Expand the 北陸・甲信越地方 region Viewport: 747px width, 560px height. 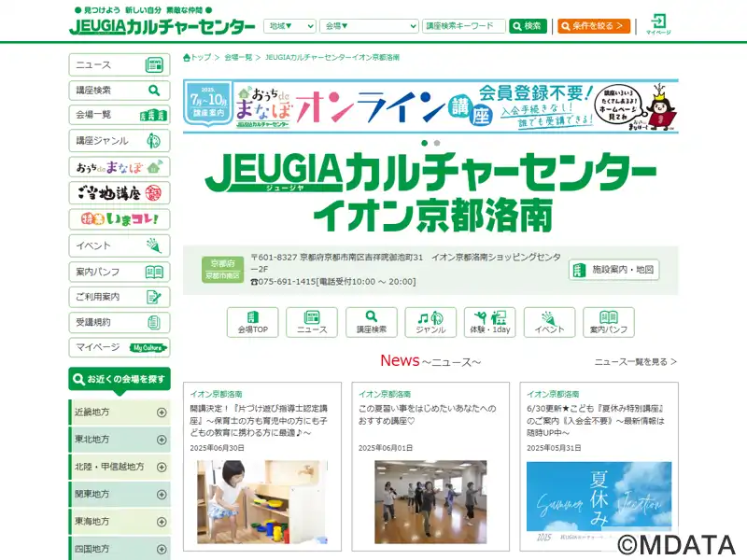click(x=120, y=467)
